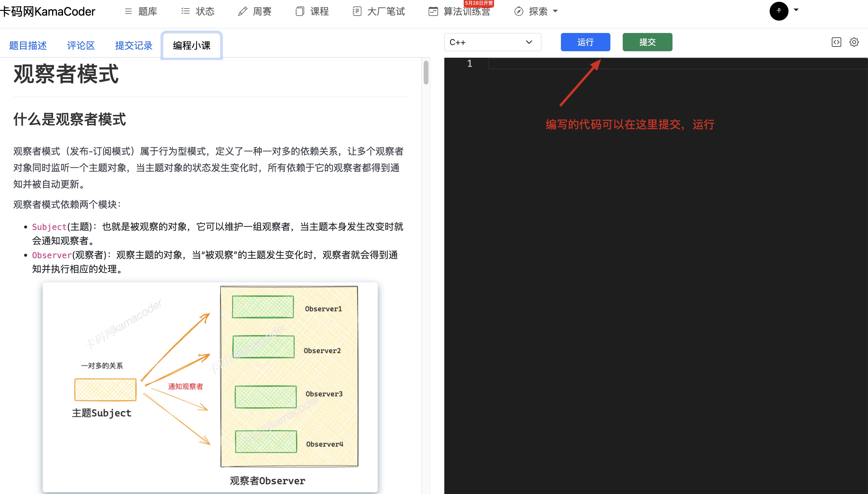Switch to the 评论区 tab
This screenshot has height=494, width=868.
point(81,45)
